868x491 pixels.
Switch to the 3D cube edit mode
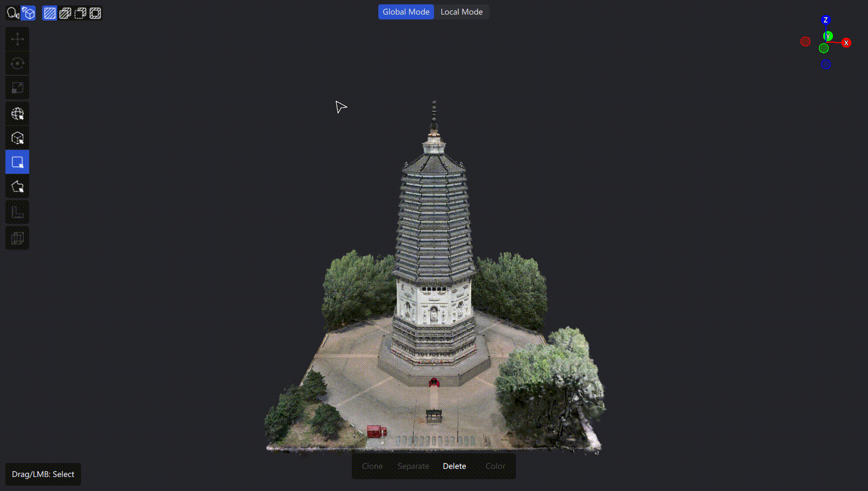(x=29, y=13)
